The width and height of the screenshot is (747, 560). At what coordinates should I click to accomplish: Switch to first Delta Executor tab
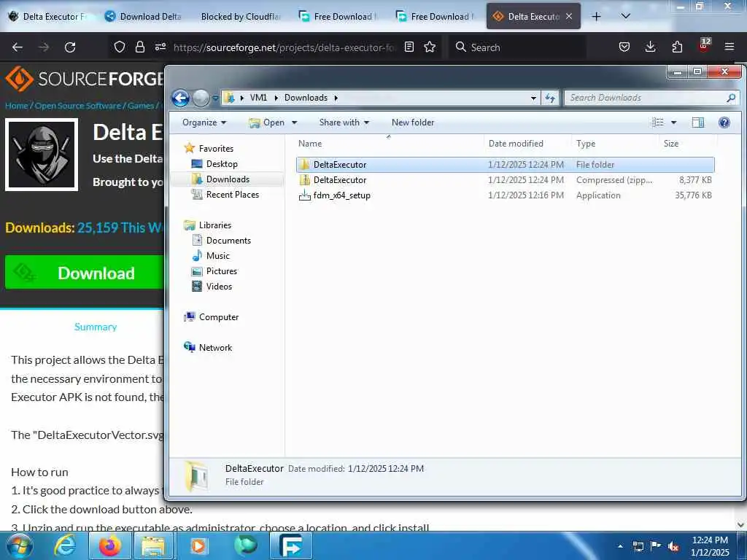pyautogui.click(x=47, y=16)
